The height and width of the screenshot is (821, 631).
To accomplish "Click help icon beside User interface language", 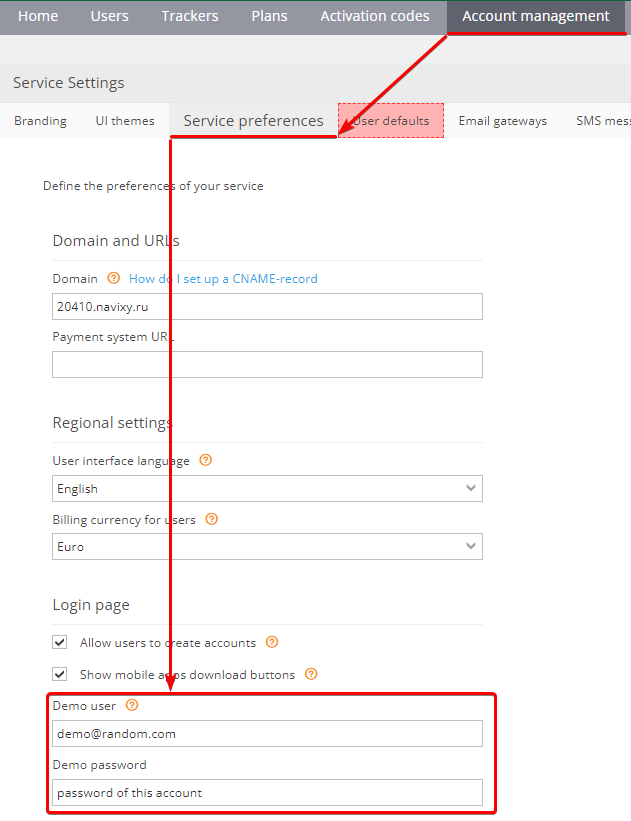I will 206,460.
